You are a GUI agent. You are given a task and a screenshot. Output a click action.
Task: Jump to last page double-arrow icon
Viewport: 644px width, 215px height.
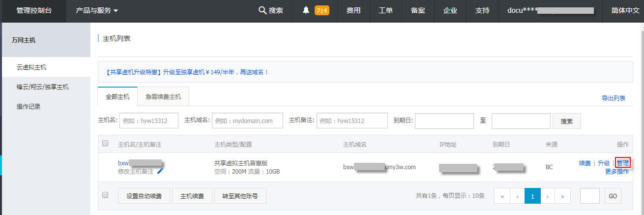click(x=562, y=196)
